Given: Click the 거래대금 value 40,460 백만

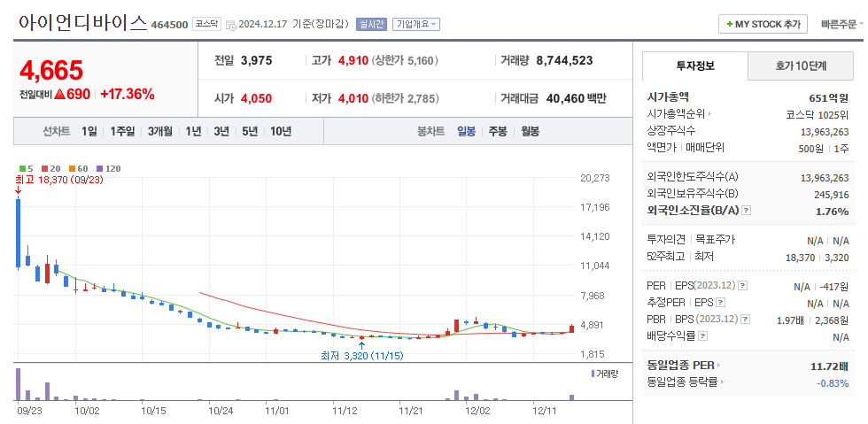Looking at the screenshot, I should pyautogui.click(x=577, y=99).
